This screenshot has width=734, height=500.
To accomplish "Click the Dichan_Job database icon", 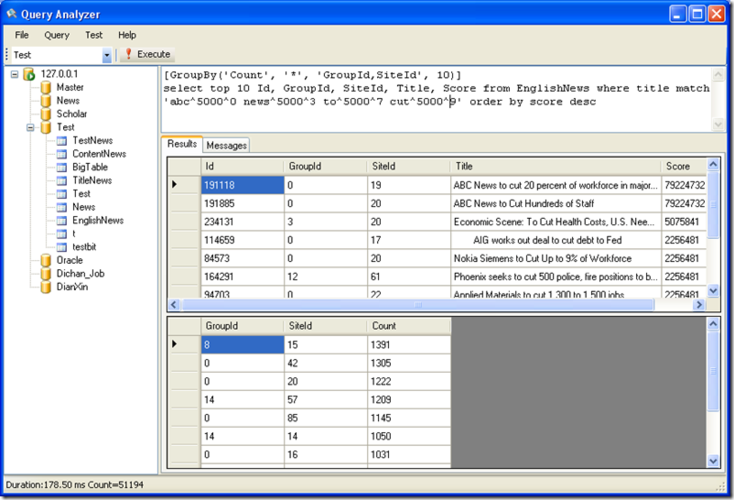I will [x=46, y=274].
